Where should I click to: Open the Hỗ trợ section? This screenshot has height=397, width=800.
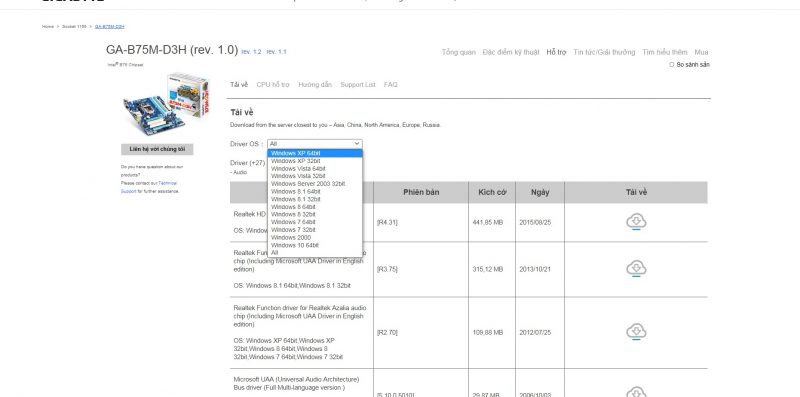click(556, 52)
